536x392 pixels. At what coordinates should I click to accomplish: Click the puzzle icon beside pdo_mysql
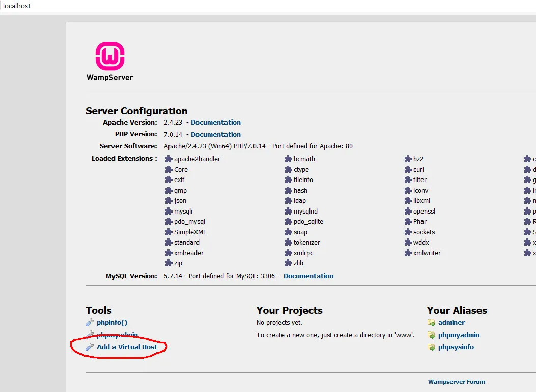(x=168, y=221)
